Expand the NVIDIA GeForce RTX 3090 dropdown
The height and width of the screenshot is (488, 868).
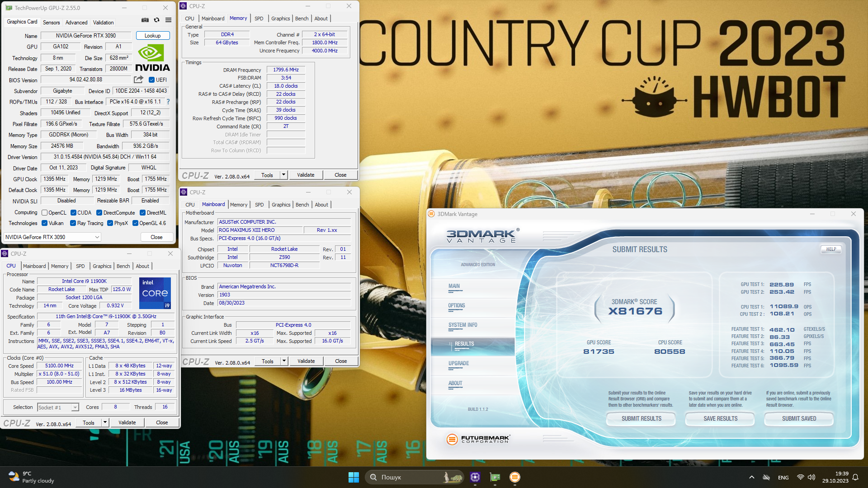pos(97,237)
